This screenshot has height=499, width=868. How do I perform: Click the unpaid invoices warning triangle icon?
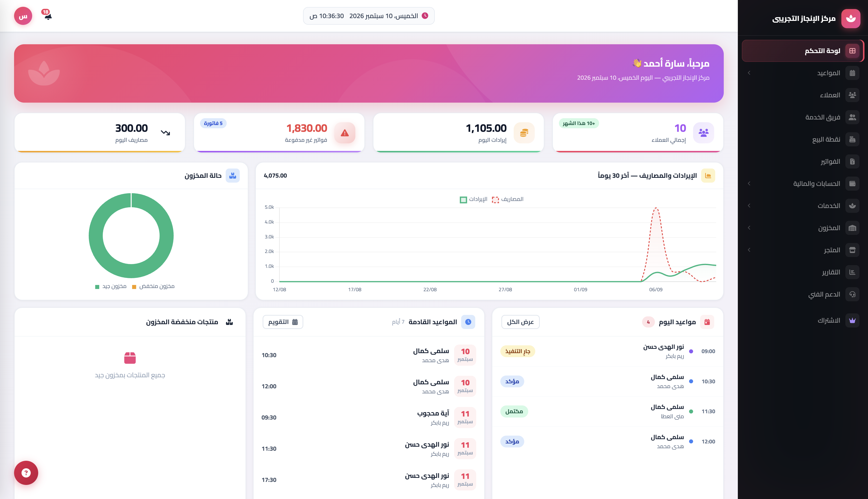345,133
